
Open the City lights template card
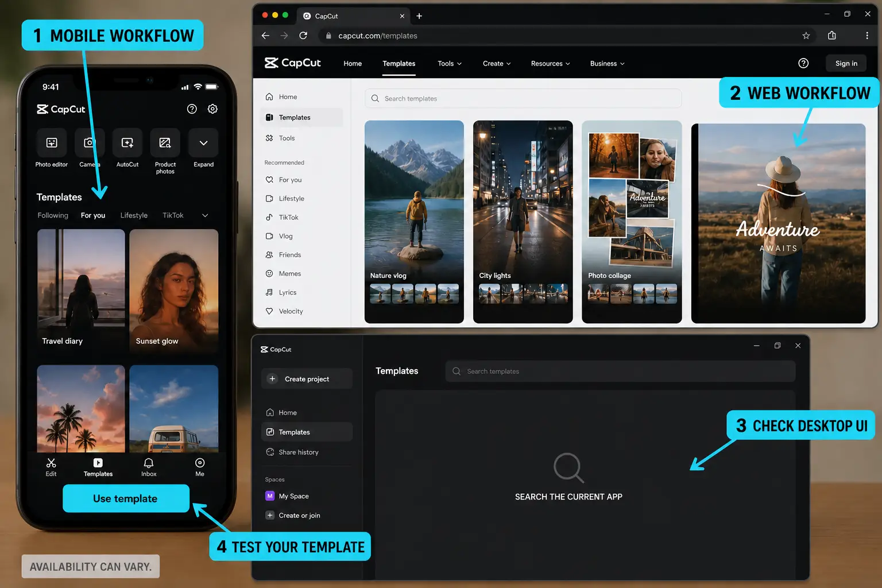tap(523, 222)
